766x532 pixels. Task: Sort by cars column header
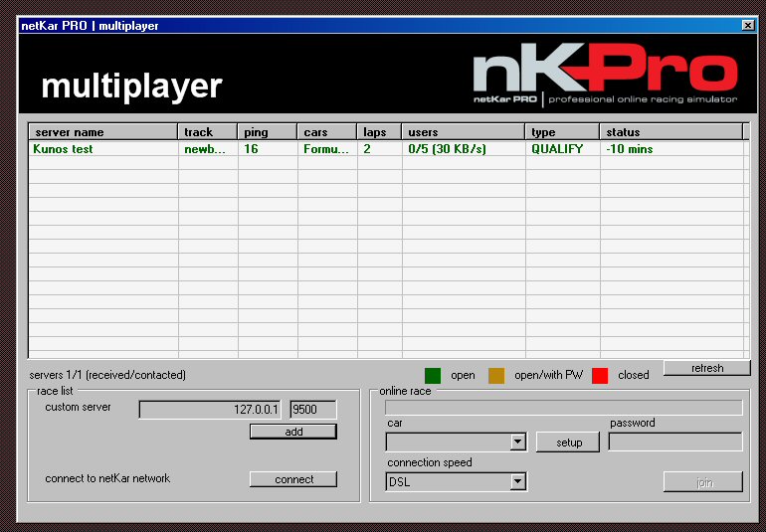(x=327, y=132)
